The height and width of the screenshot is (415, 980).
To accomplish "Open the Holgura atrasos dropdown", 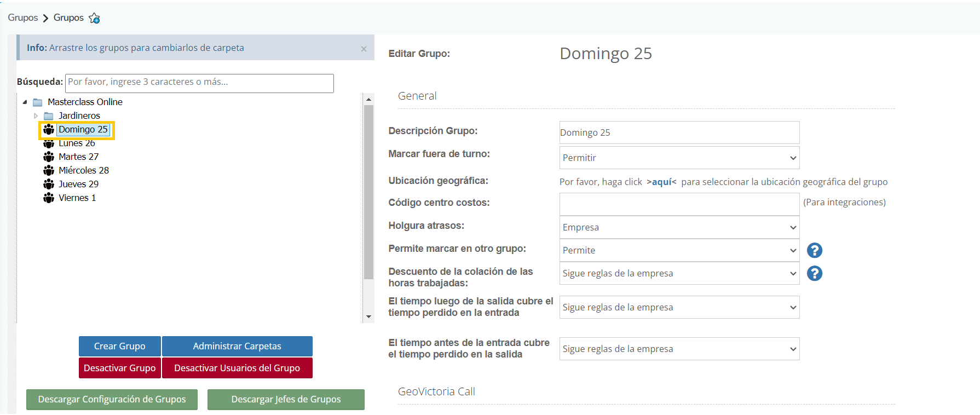I will 679,227.
